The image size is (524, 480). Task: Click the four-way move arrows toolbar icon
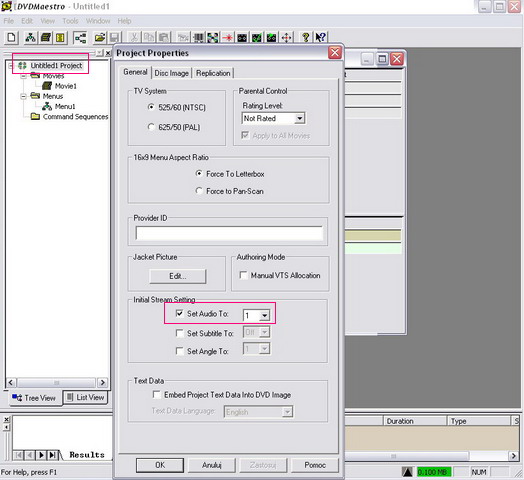click(x=286, y=37)
